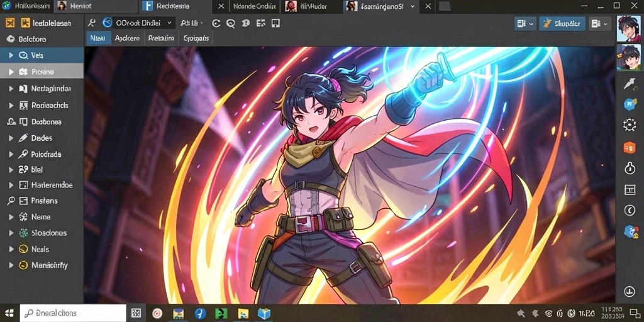The height and width of the screenshot is (322, 644).
Task: Select the pen tool in right sidebar
Action: [629, 84]
